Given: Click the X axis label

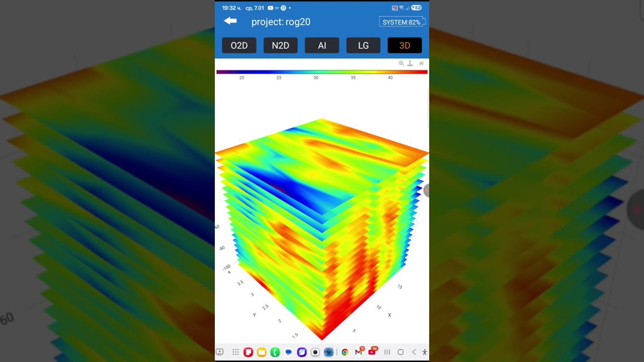Looking at the screenshot, I should 389,315.
